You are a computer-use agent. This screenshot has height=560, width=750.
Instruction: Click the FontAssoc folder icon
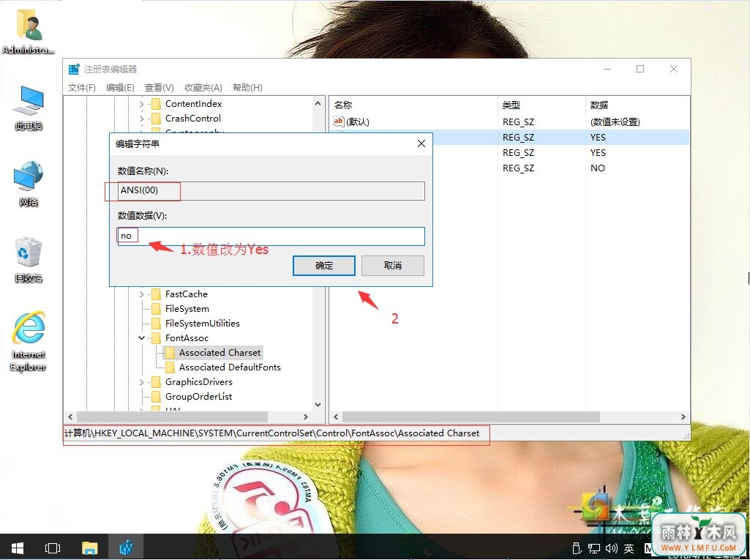coord(156,338)
